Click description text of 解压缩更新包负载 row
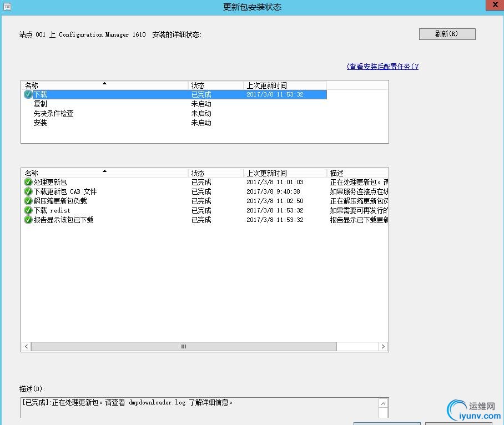Image resolution: width=504 pixels, height=425 pixels. point(359,201)
